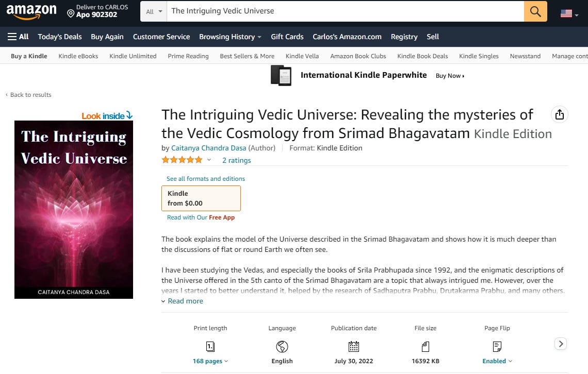Expand the 168 pages dropdown
Image resolution: width=588 pixels, height=374 pixels.
(x=210, y=361)
